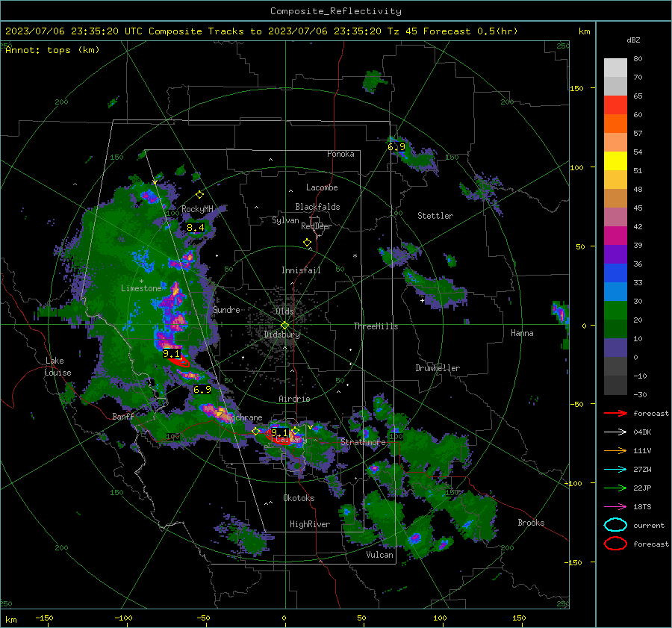This screenshot has width=672, height=628.
Task: Click the 6.9 storm top northeast of Ponoka
Action: click(x=396, y=147)
